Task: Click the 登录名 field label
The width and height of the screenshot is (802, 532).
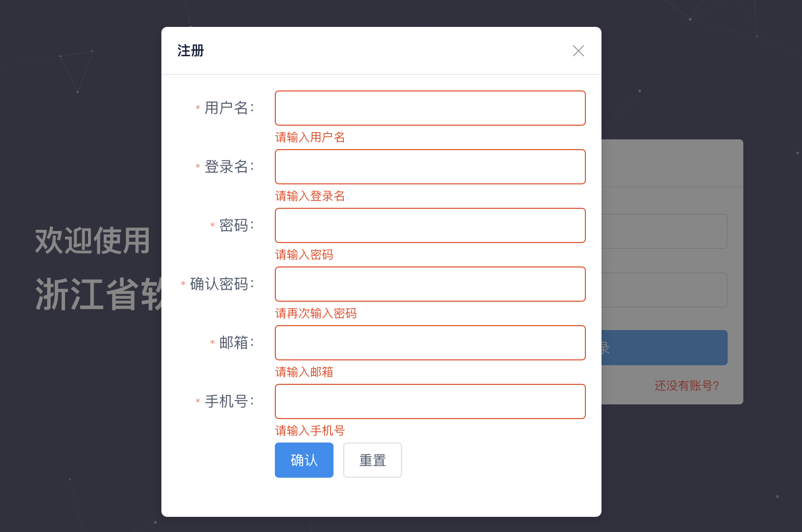Action: click(226, 167)
